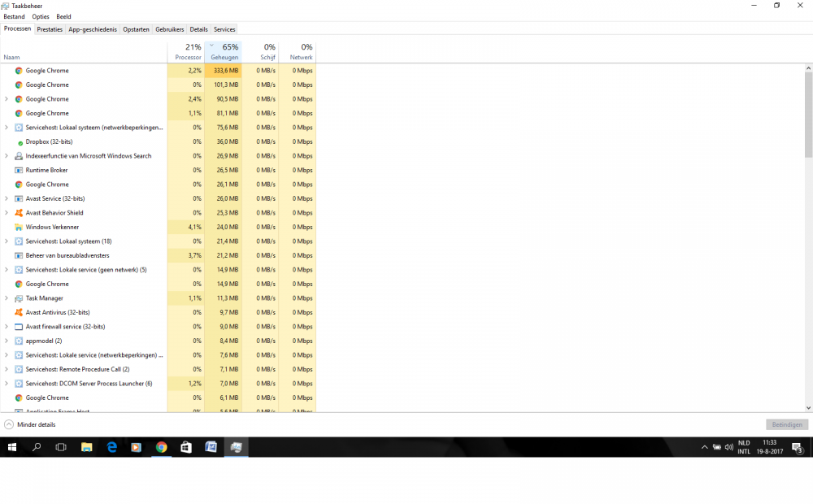Click the volume speaker tray icon

728,447
